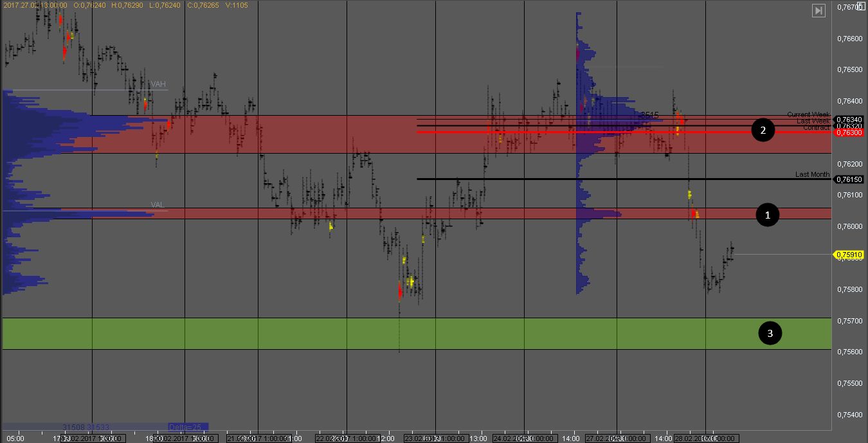This screenshot has width=868, height=443.
Task: Click the green support zone rectangle
Action: 386,333
